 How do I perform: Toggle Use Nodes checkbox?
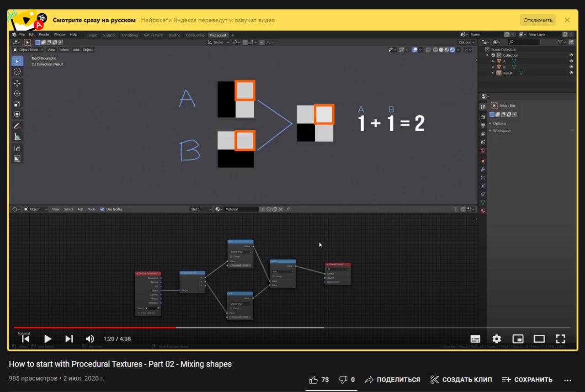(102, 209)
